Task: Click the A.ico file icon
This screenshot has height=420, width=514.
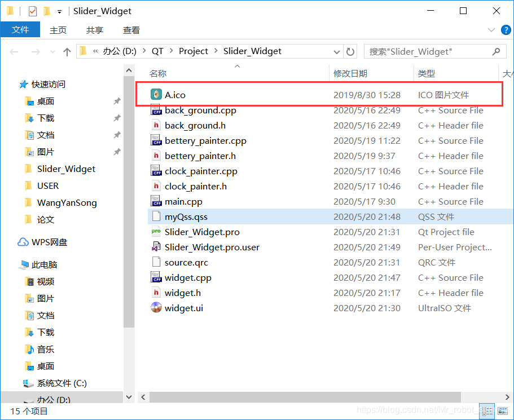Action: (156, 94)
